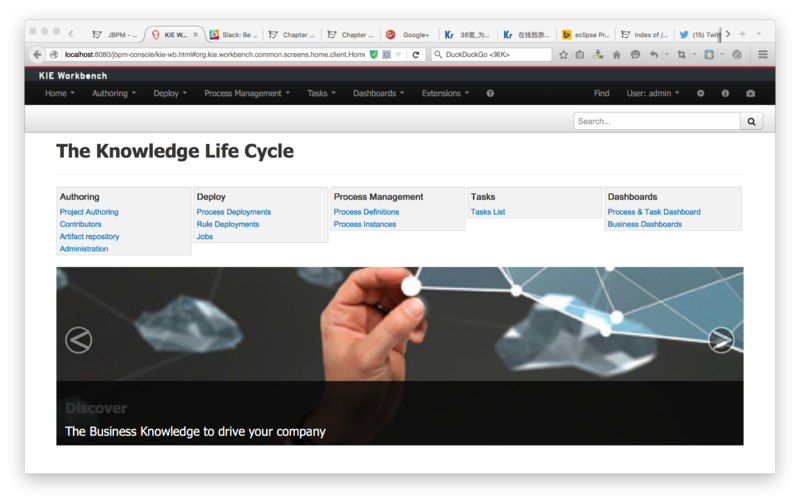Viewport: 800px width, 503px height.
Task: Open the settings gear icon in navbar
Action: (700, 93)
